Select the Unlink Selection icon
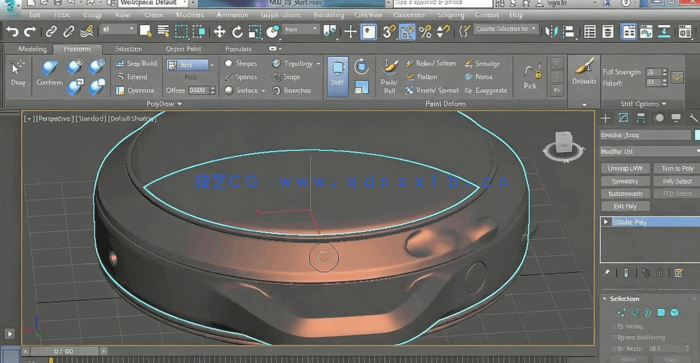Image resolution: width=700 pixels, height=363 pixels. pos(68,32)
